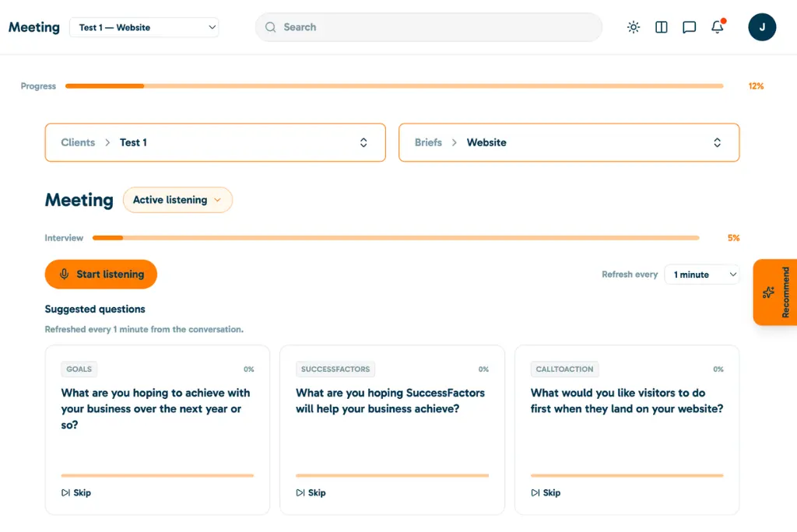Open the Active listening mode dropdown

(177, 200)
